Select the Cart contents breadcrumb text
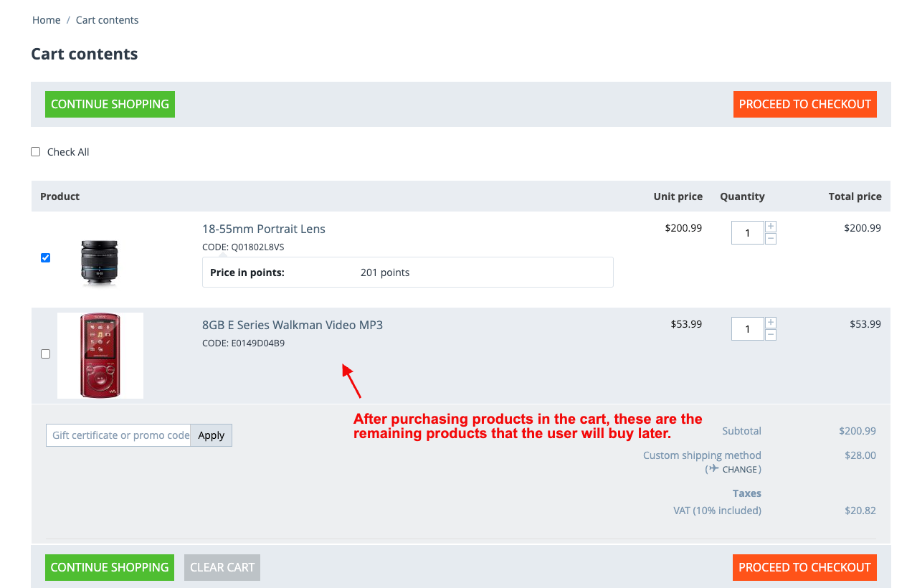The image size is (912, 588). pyautogui.click(x=108, y=20)
